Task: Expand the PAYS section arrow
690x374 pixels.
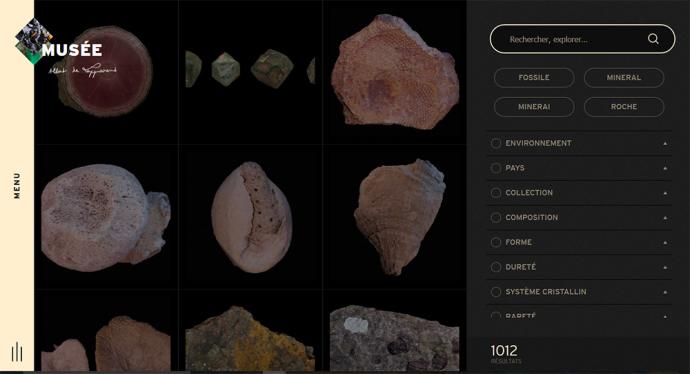Action: 665,168
